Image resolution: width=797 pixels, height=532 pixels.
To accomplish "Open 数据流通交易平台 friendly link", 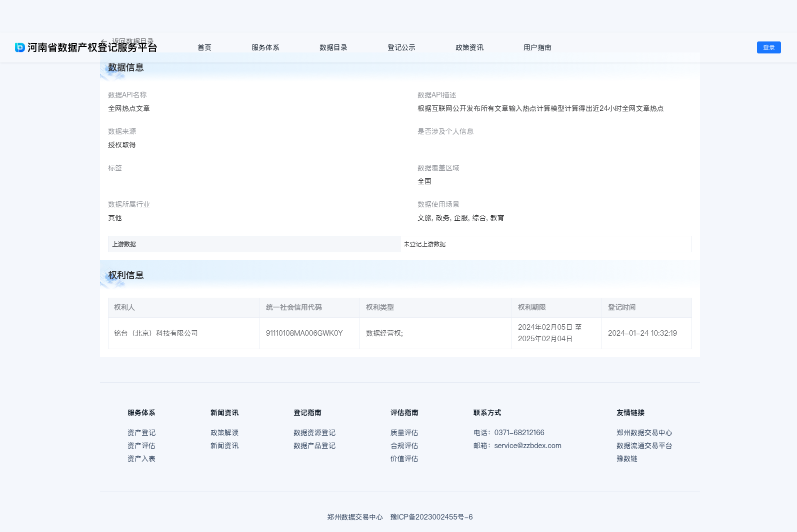I will 644,446.
